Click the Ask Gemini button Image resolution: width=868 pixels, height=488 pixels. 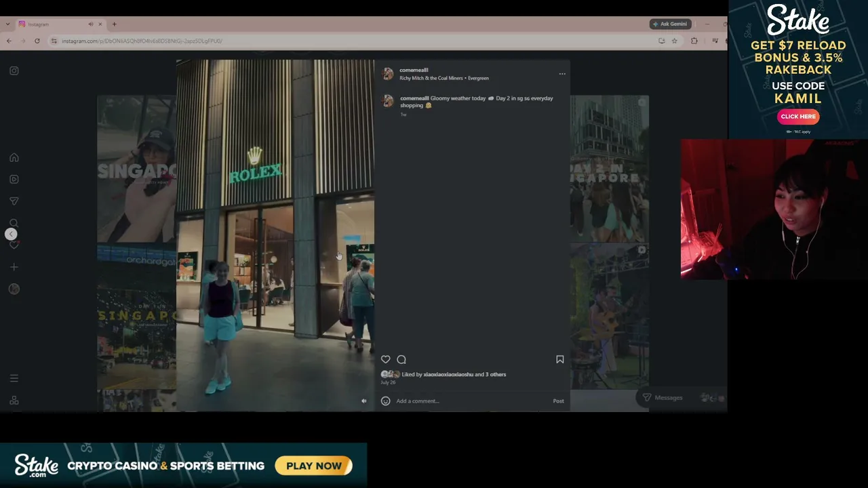click(670, 24)
